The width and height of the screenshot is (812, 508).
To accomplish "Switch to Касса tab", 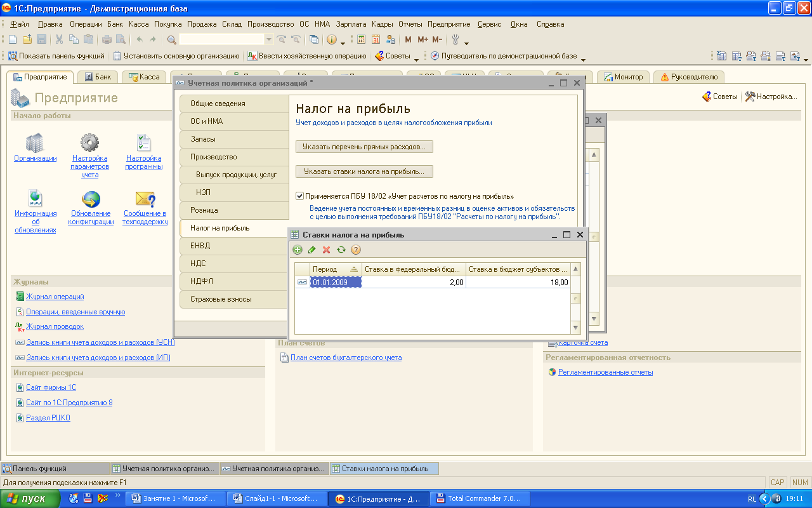I will (144, 77).
